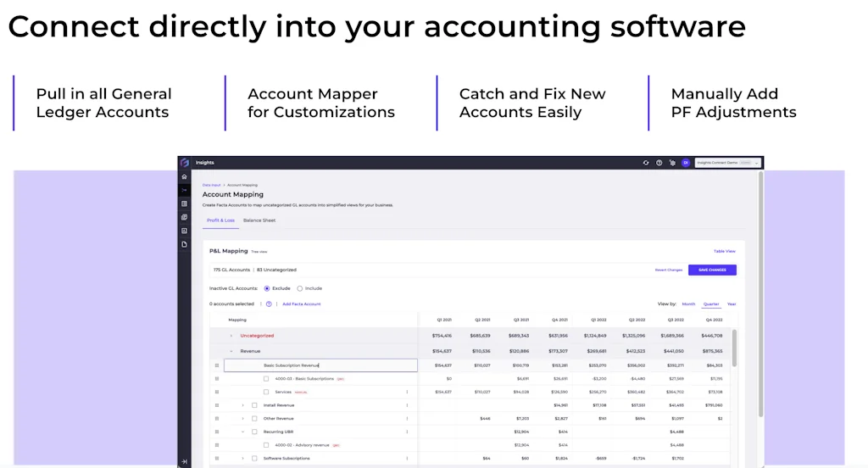
Task: View by Month
Action: (688, 304)
